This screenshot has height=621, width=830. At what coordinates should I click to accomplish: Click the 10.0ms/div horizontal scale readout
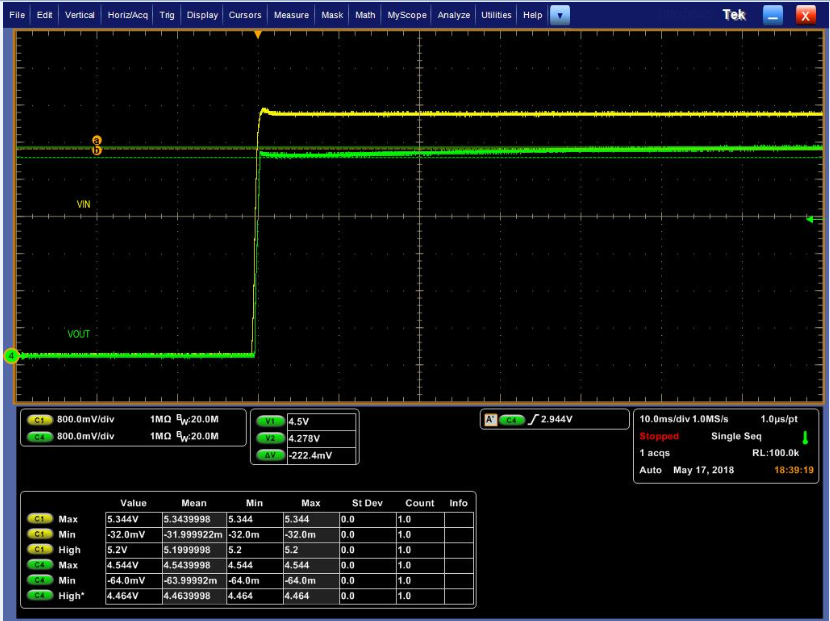[664, 418]
